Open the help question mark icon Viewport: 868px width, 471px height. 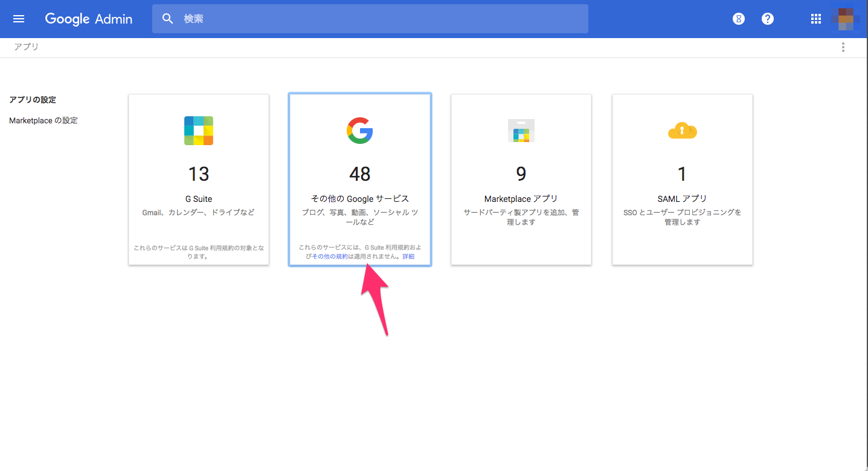[x=768, y=19]
